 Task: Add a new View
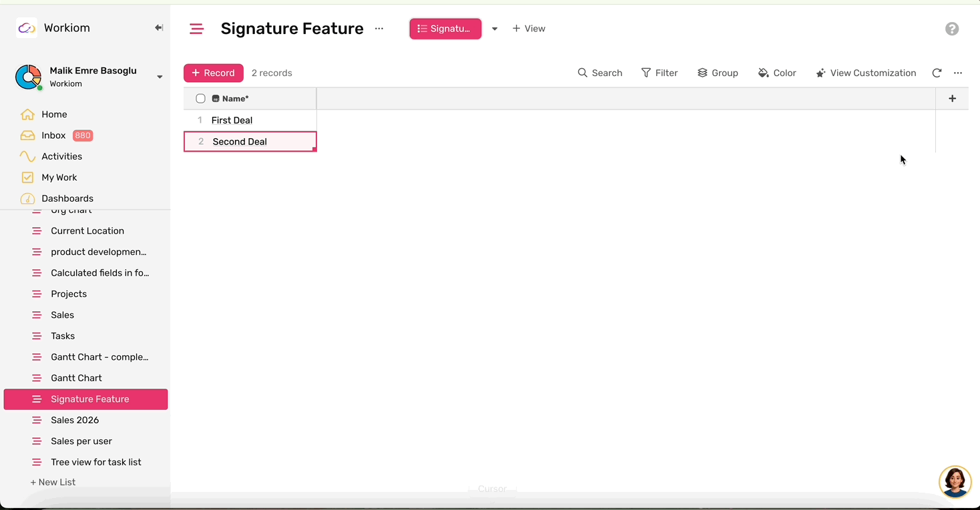click(x=529, y=29)
